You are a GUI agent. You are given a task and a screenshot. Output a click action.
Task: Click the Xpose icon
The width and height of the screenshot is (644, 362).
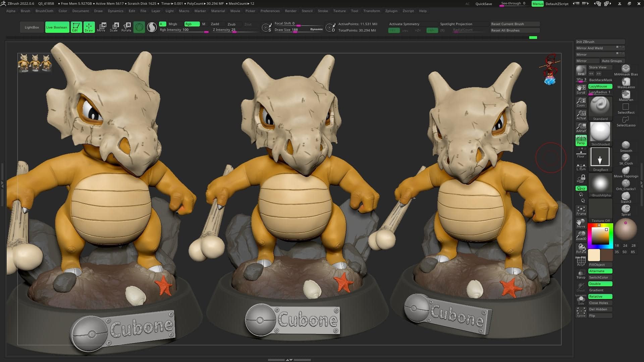click(x=581, y=312)
